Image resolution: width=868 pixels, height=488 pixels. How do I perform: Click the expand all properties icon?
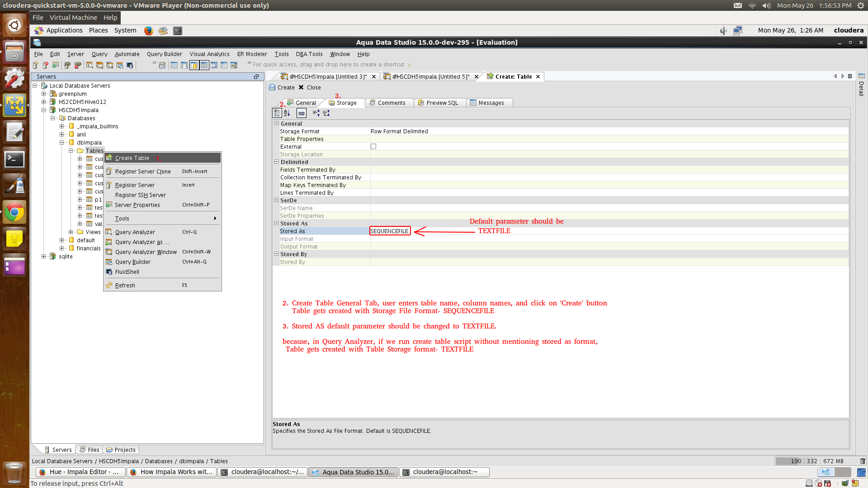[316, 113]
